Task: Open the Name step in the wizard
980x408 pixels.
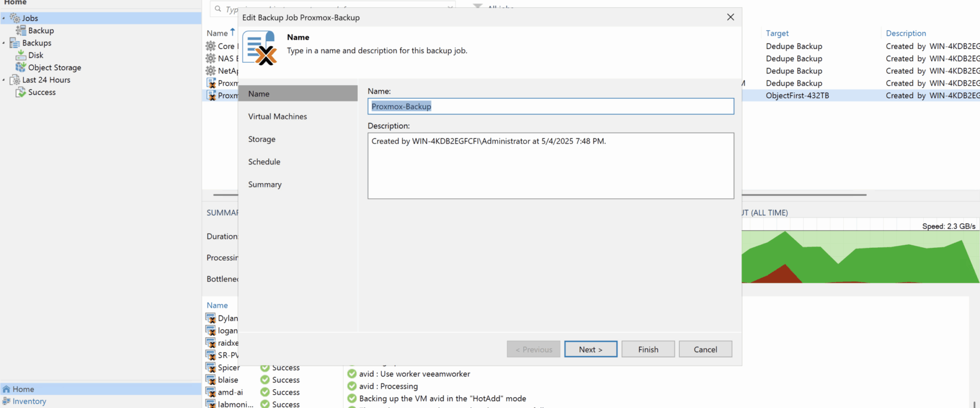Action: pyautogui.click(x=298, y=94)
